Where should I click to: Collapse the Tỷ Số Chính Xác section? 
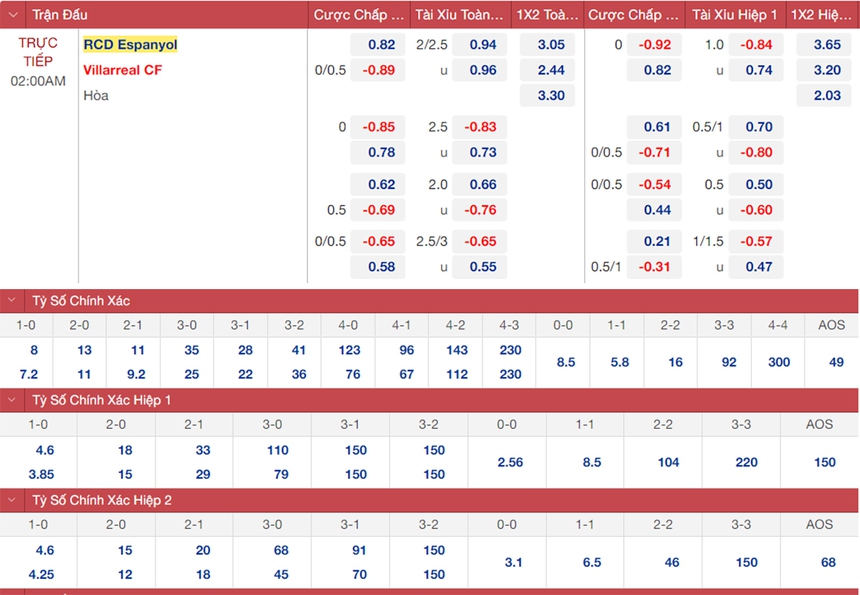coord(13,301)
